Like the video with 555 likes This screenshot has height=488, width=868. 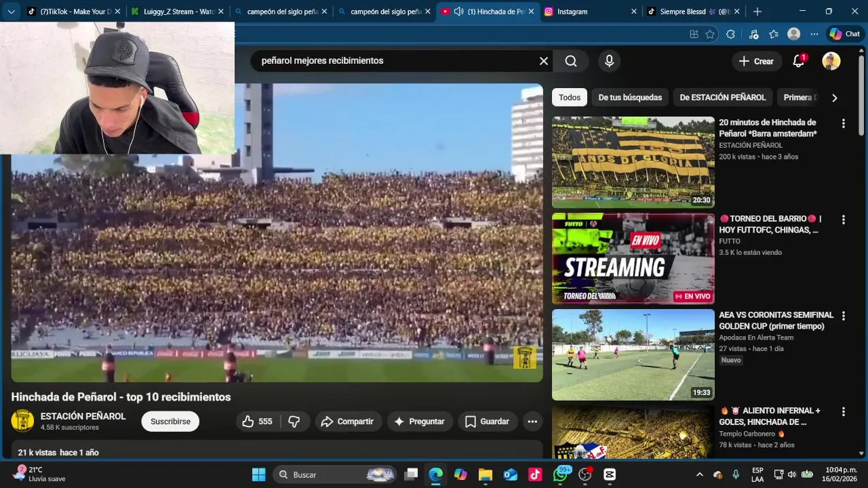(x=258, y=422)
